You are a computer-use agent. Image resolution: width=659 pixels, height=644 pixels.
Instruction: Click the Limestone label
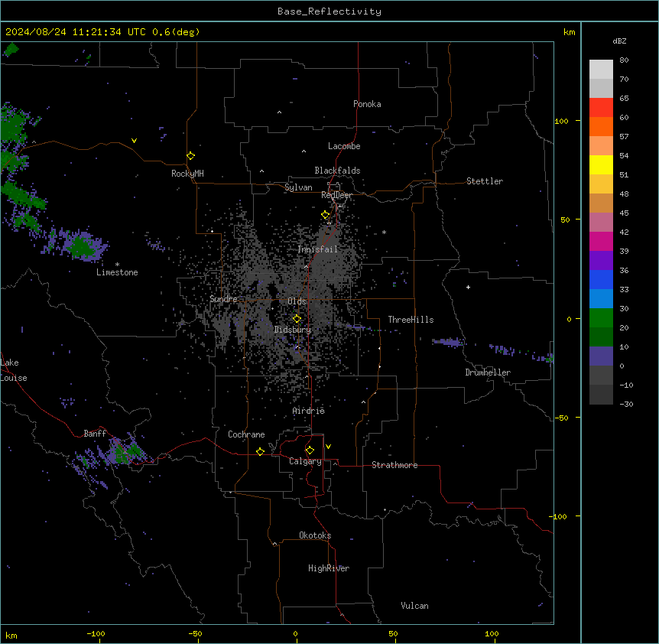(117, 272)
